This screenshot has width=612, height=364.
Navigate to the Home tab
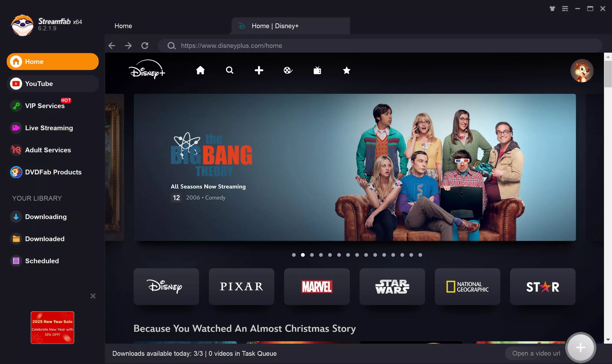pos(123,26)
